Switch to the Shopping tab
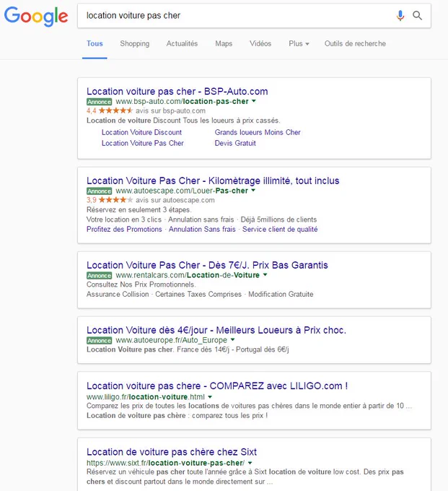This screenshot has width=448, height=491. [134, 43]
